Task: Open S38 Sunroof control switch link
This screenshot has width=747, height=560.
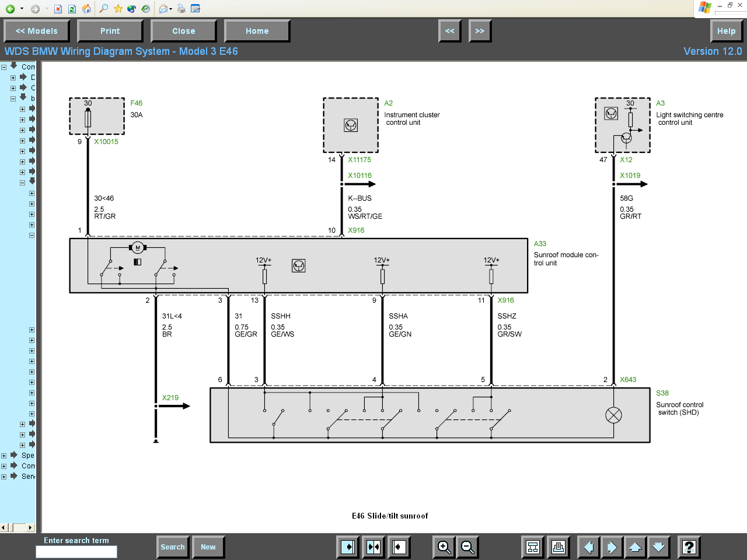Action: 662,393
